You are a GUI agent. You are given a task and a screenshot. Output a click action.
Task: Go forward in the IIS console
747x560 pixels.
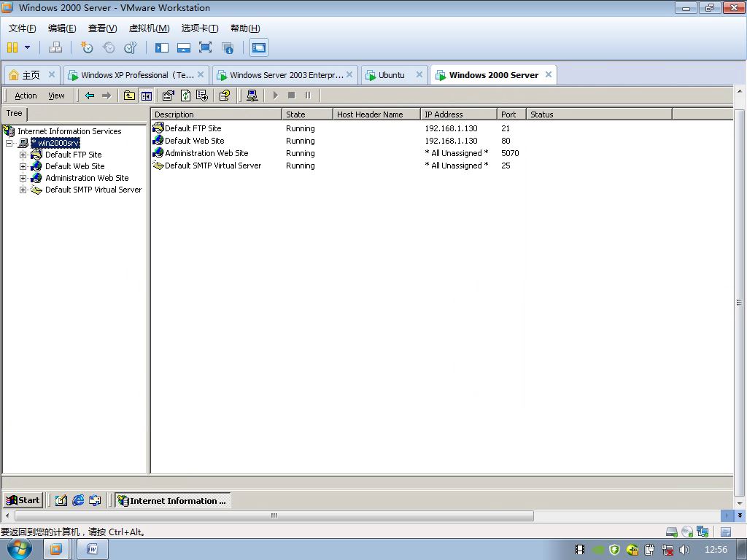107,96
